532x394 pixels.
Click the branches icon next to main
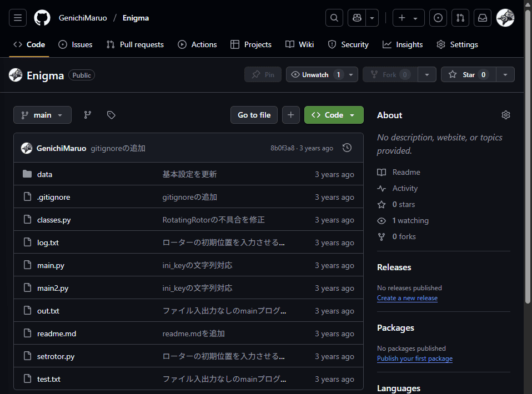(87, 115)
